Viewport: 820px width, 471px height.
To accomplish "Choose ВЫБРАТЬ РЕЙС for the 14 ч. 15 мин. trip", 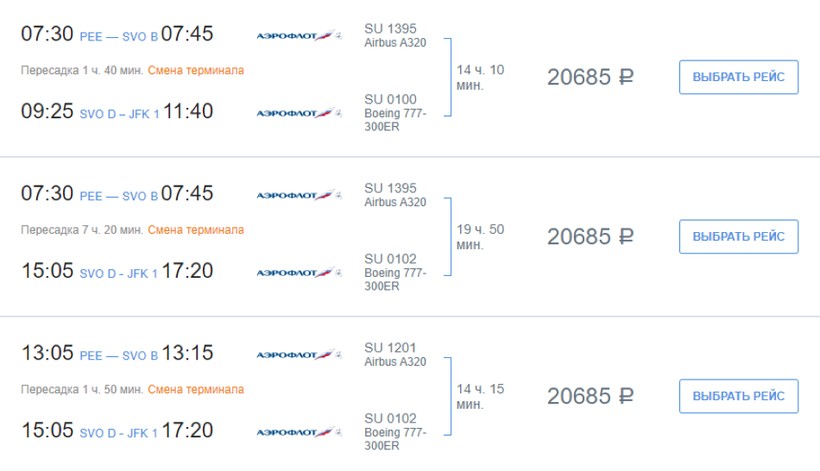I will click(x=738, y=395).
